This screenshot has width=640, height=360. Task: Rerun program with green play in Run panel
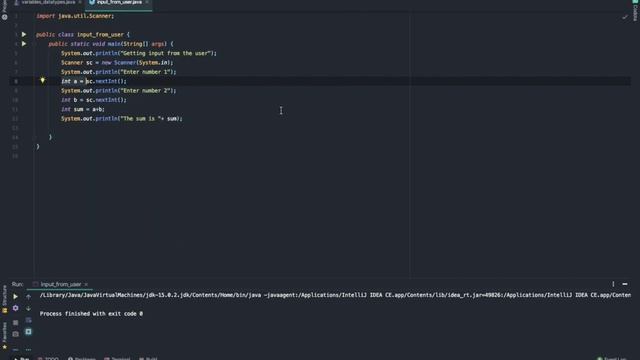16,297
